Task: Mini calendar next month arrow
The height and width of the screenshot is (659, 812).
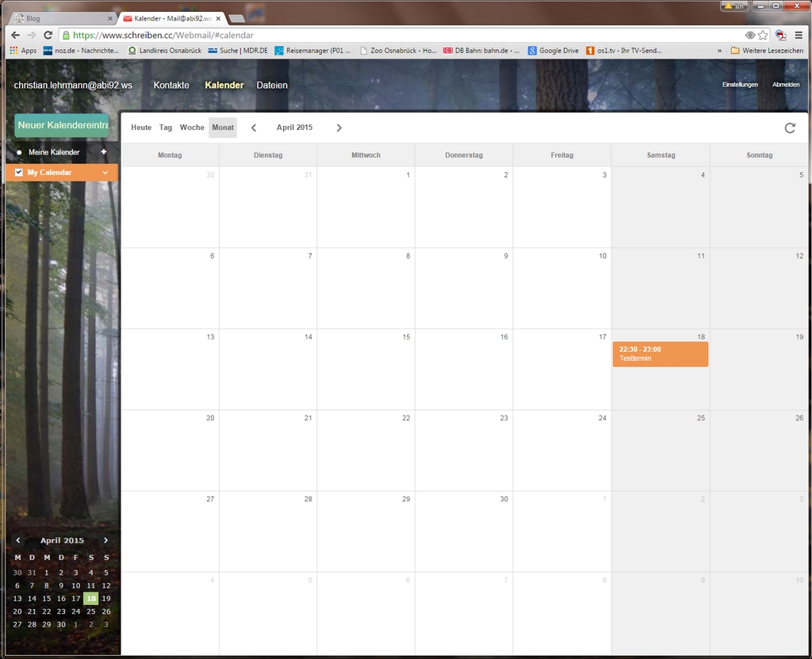Action: tap(105, 540)
